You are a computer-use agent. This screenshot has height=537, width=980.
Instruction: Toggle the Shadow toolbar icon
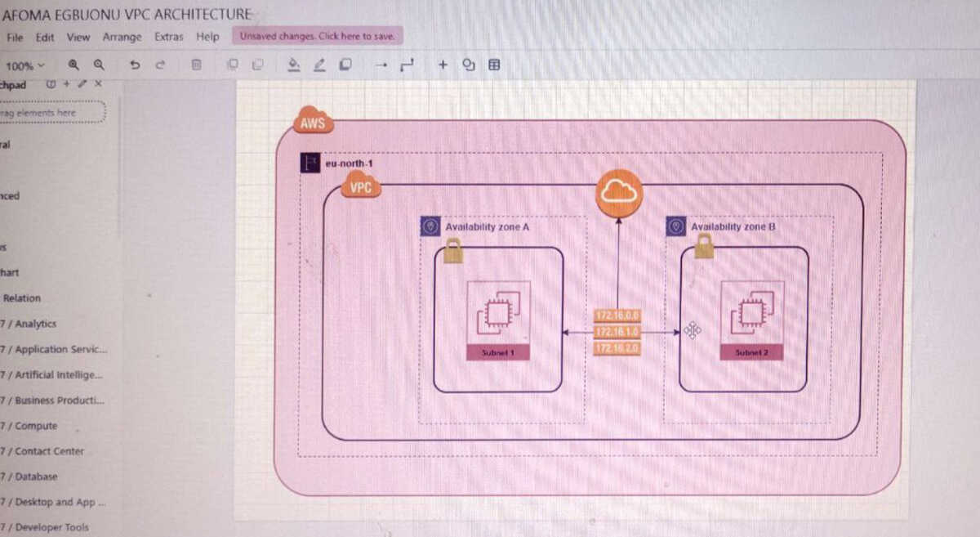345,65
